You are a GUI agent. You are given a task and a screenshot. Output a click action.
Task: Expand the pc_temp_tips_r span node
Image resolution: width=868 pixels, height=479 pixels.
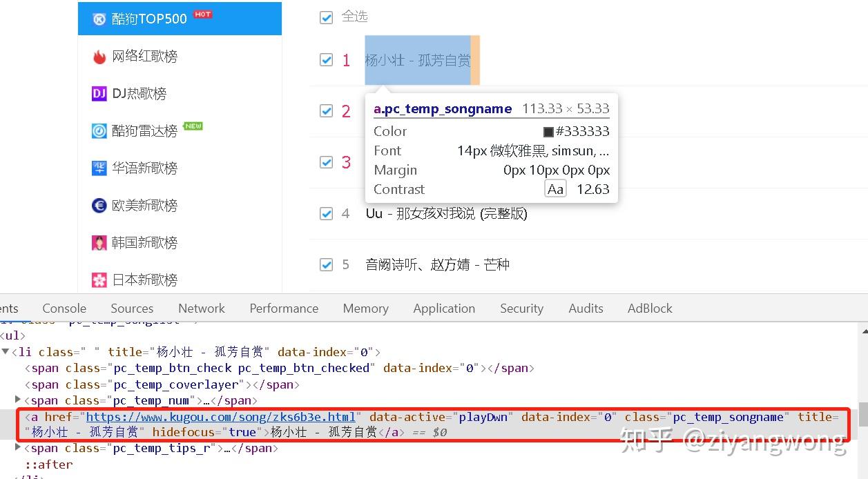click(x=18, y=448)
